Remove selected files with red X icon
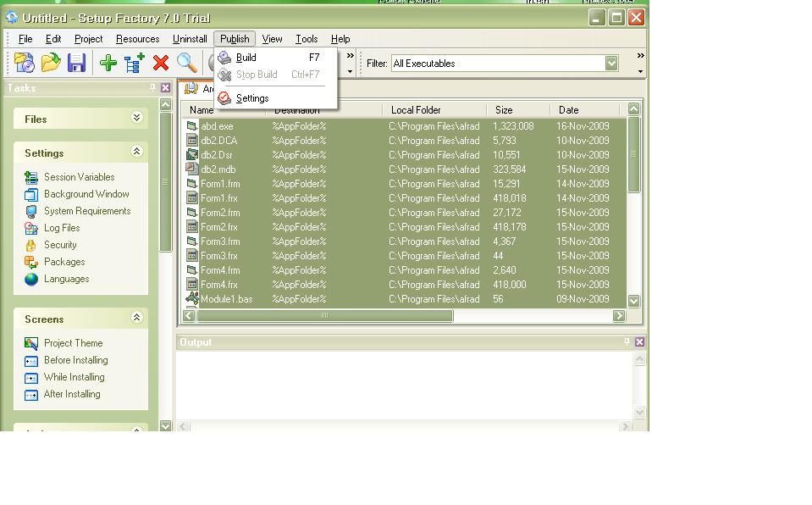The width and height of the screenshot is (812, 505). 161,64
